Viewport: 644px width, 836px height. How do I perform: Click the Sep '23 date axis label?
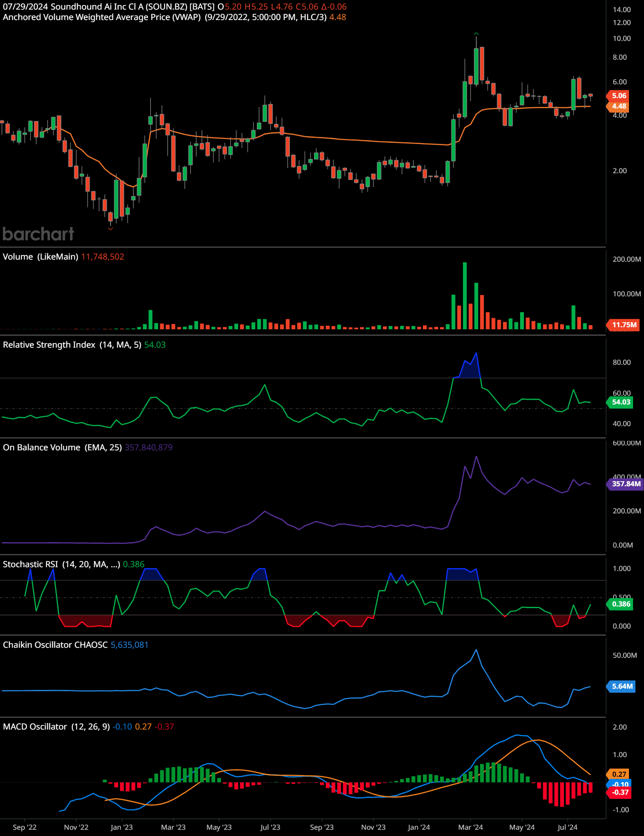(x=322, y=827)
